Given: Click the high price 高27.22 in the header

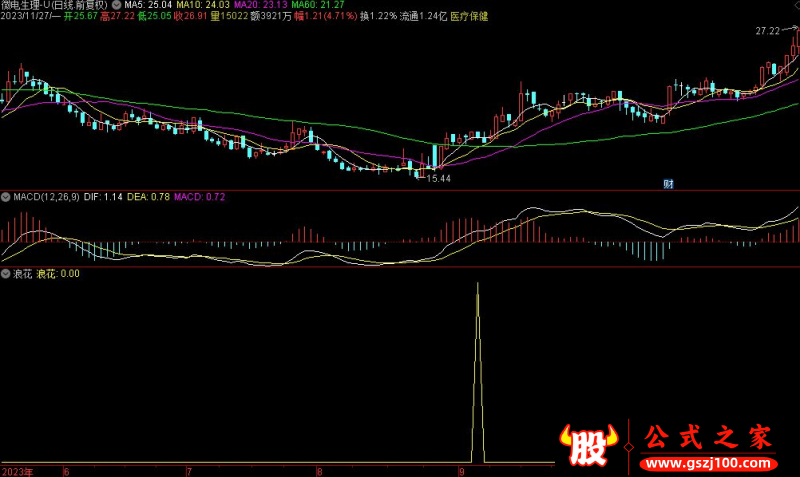Looking at the screenshot, I should 117,16.
